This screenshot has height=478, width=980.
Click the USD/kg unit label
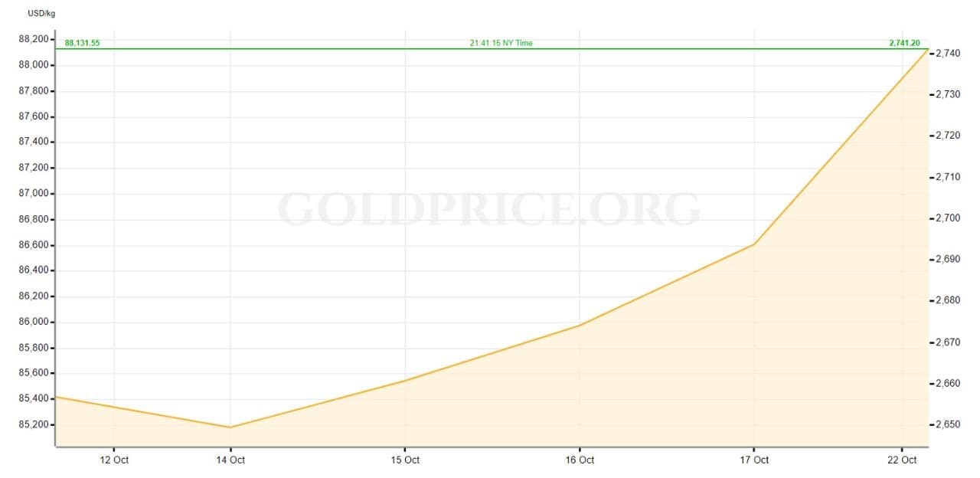click(x=41, y=13)
